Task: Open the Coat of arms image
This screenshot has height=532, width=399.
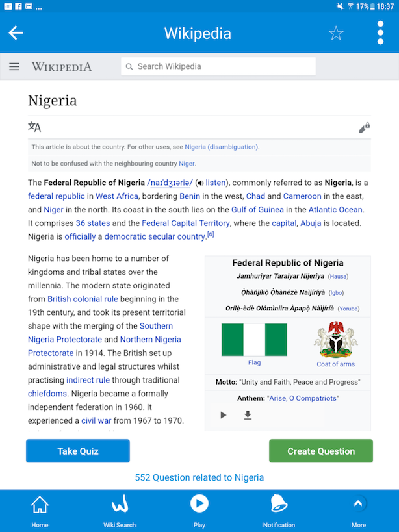Action: (x=335, y=340)
